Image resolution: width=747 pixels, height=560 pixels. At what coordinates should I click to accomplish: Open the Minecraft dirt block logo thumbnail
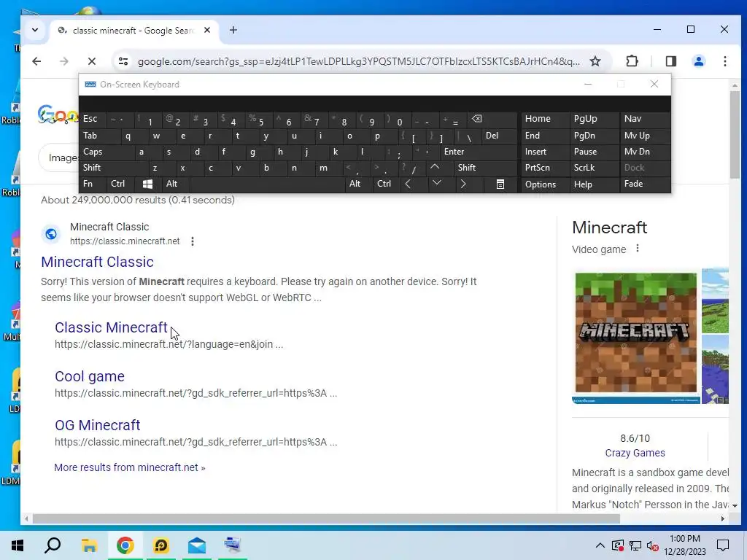[635, 337]
